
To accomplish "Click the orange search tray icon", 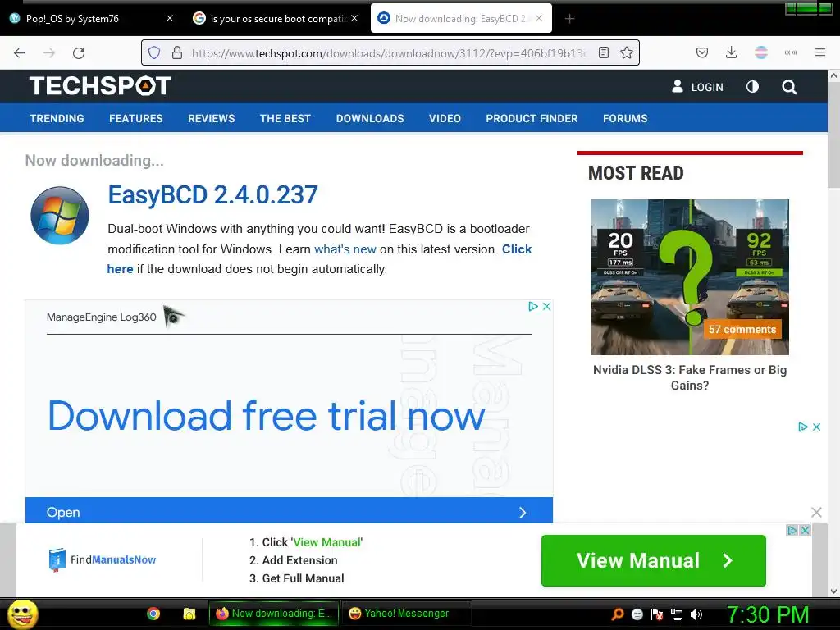I will pos(618,614).
